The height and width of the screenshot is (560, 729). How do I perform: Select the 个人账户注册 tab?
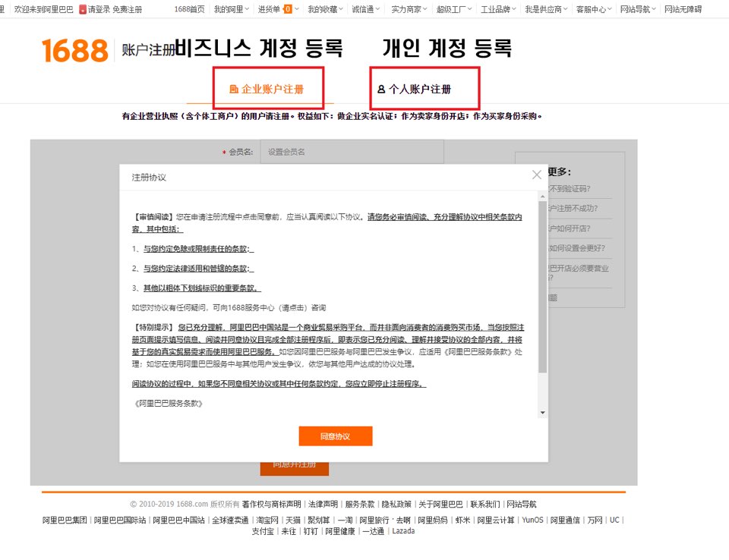[x=415, y=90]
